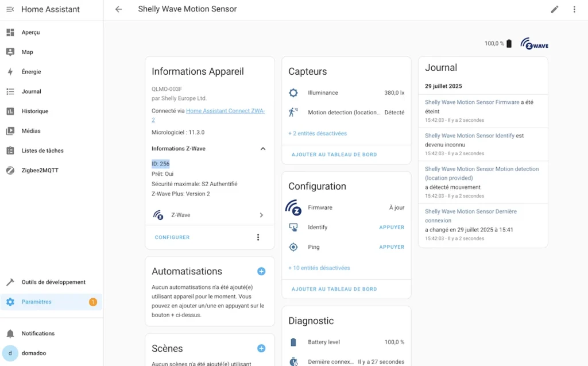Open Shelly Wave Motion Sensor Firmware log link
Image resolution: width=588 pixels, height=366 pixels.
click(x=472, y=102)
